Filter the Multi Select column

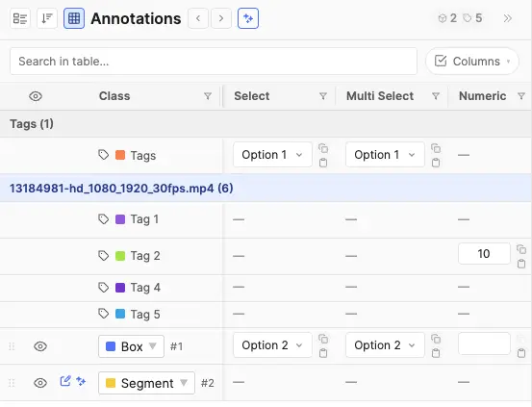tap(436, 96)
